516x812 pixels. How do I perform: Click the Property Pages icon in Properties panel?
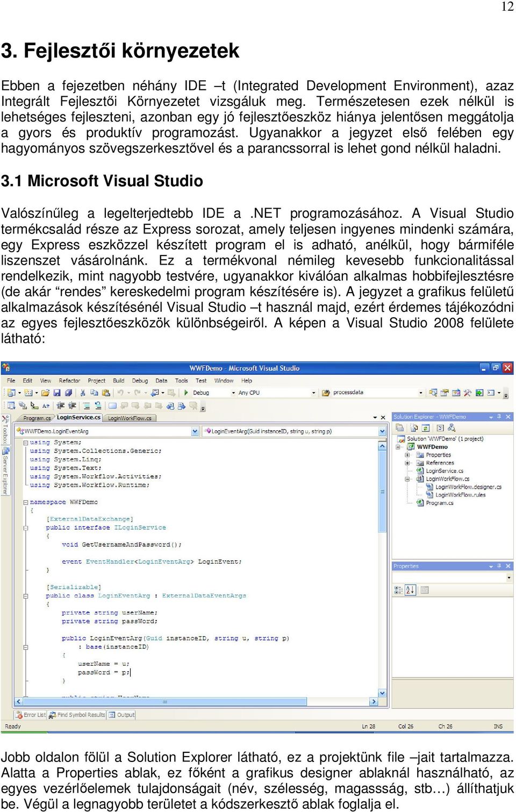coord(425,590)
